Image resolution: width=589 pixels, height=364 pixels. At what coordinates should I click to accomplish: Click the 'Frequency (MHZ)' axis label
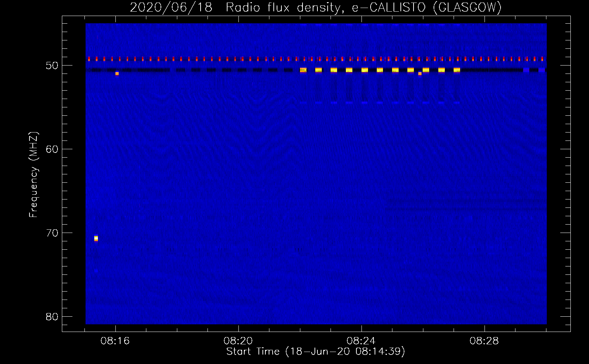tap(33, 175)
